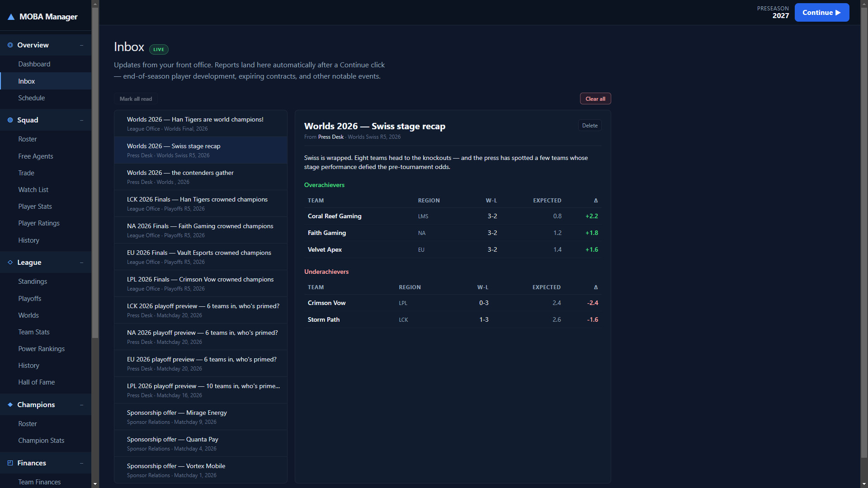Open NA 2026 playoff preview message

click(x=201, y=337)
